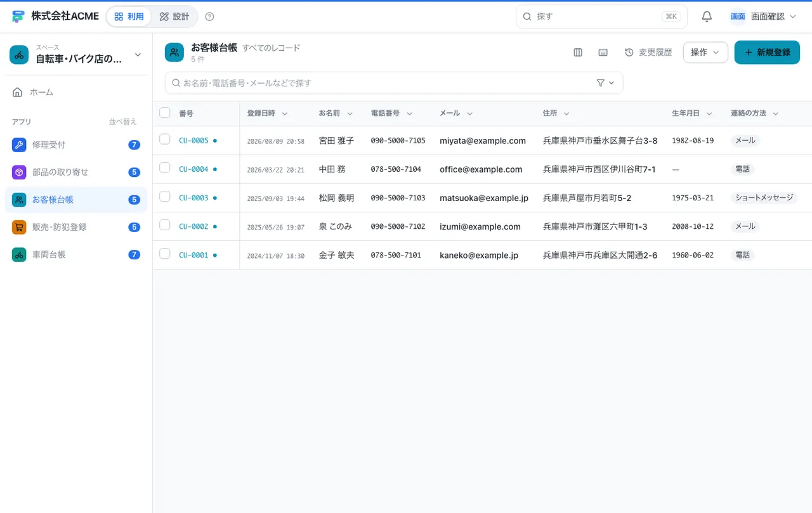Click the bicycle space icon

[19, 55]
